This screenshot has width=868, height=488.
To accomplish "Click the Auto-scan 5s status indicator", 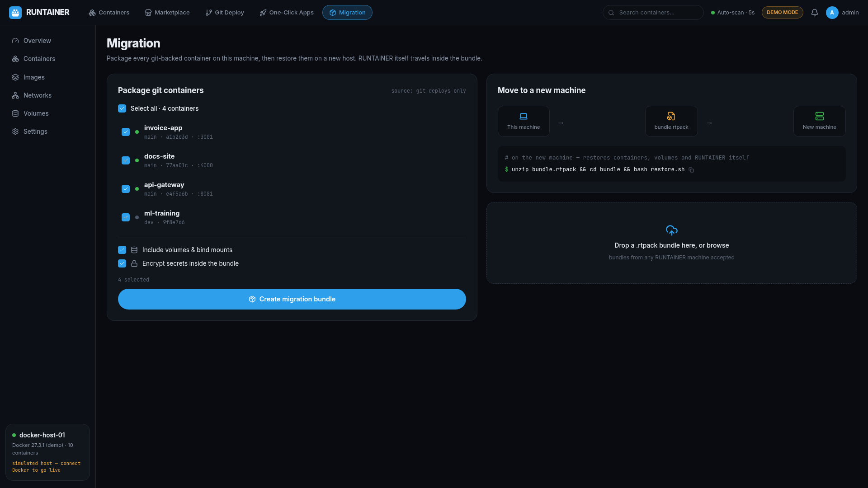I will click(732, 13).
